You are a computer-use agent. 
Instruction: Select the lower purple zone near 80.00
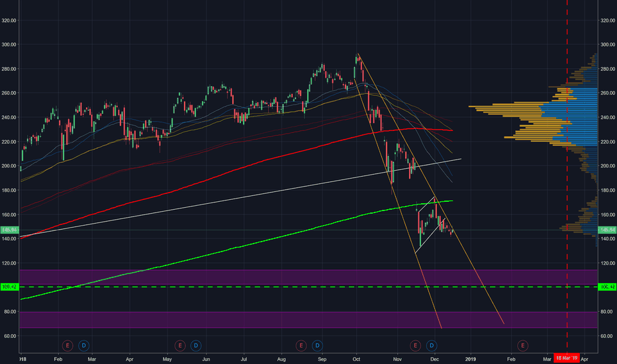pyautogui.click(x=309, y=320)
